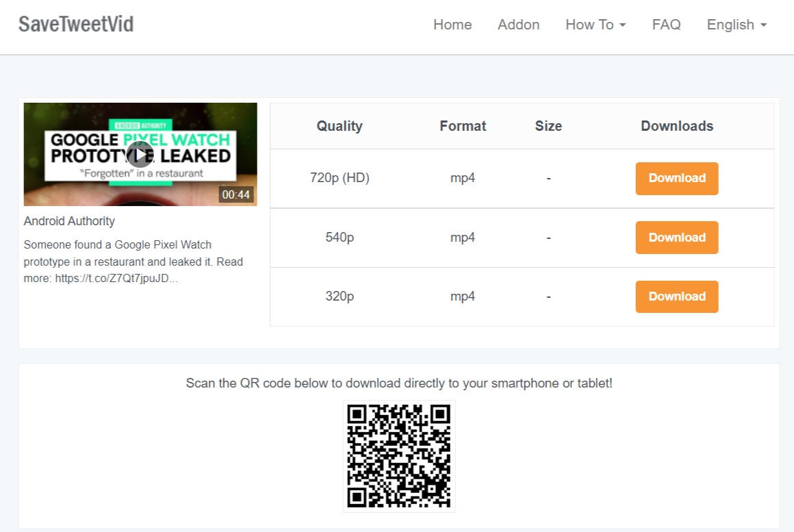This screenshot has height=532, width=794.
Task: Download the 540p mp4 video
Action: coord(677,238)
